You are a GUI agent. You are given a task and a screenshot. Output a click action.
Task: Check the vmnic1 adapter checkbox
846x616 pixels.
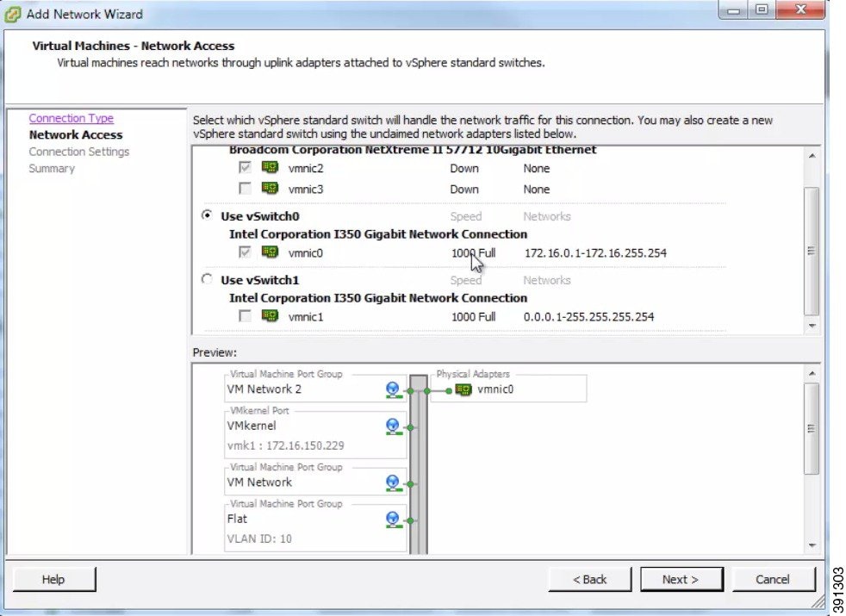(244, 316)
